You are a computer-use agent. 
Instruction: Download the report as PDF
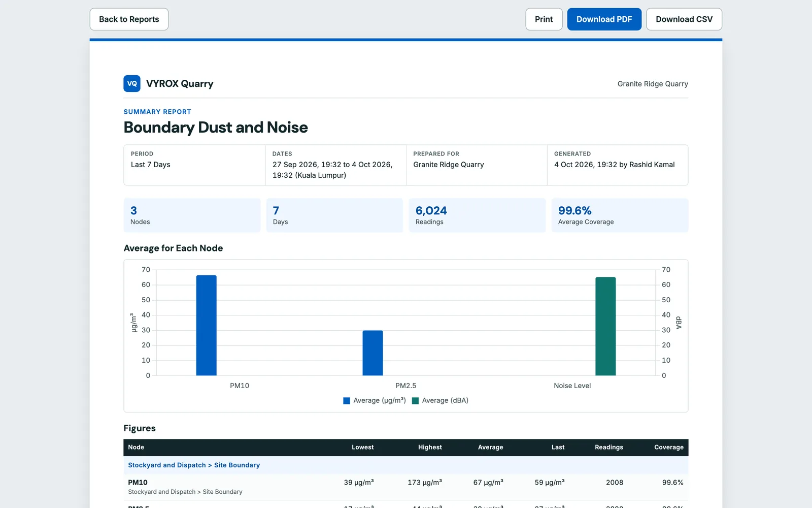tap(604, 19)
